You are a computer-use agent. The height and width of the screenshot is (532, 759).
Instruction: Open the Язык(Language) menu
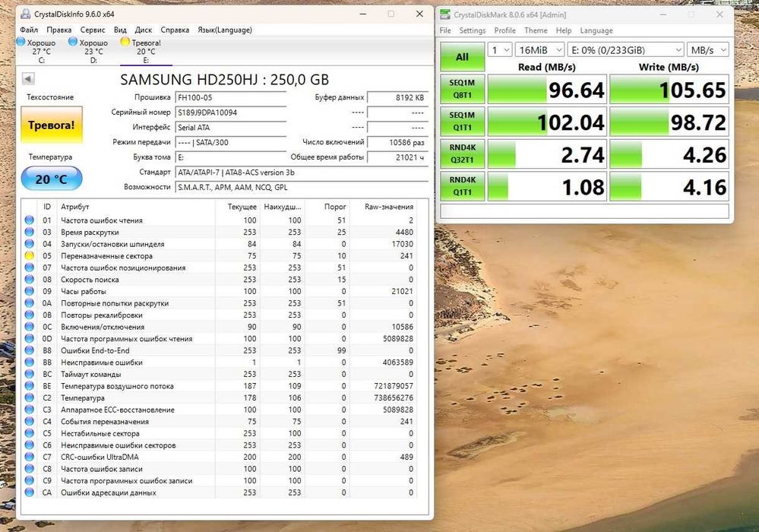(225, 30)
